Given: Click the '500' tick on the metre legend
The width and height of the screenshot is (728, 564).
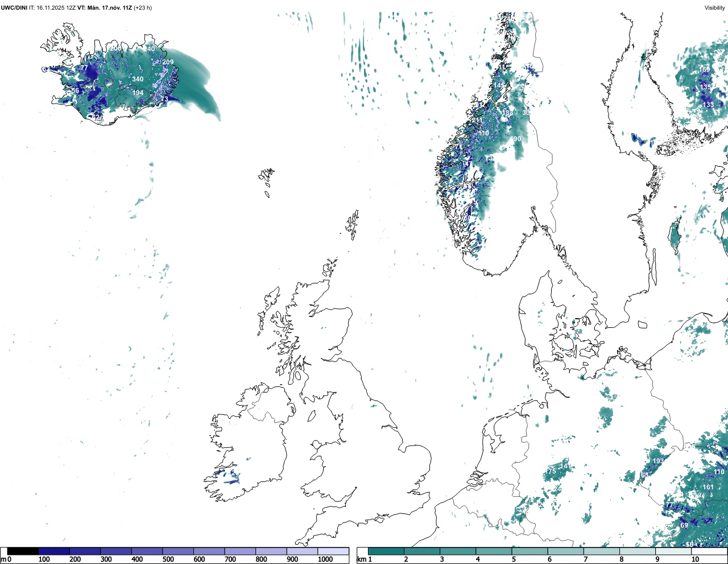Looking at the screenshot, I should [168, 559].
